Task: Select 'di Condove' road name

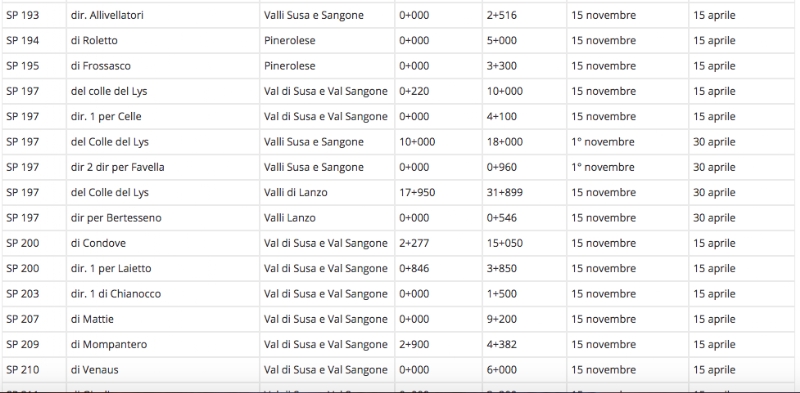Action: pos(98,243)
